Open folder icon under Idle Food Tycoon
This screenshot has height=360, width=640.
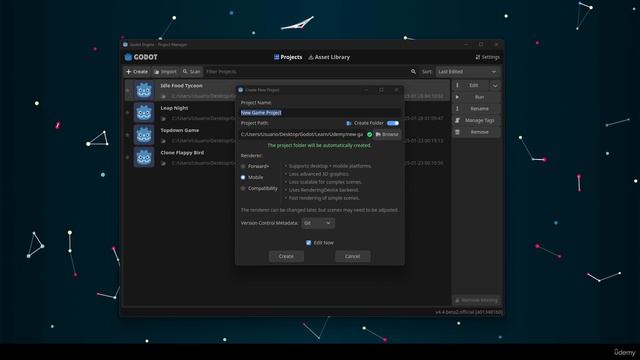(163, 96)
